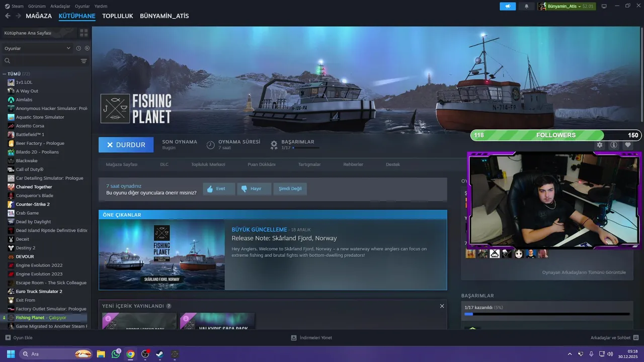
Task: Open Release Note Skårland Fjord thumbnail
Action: (162, 254)
